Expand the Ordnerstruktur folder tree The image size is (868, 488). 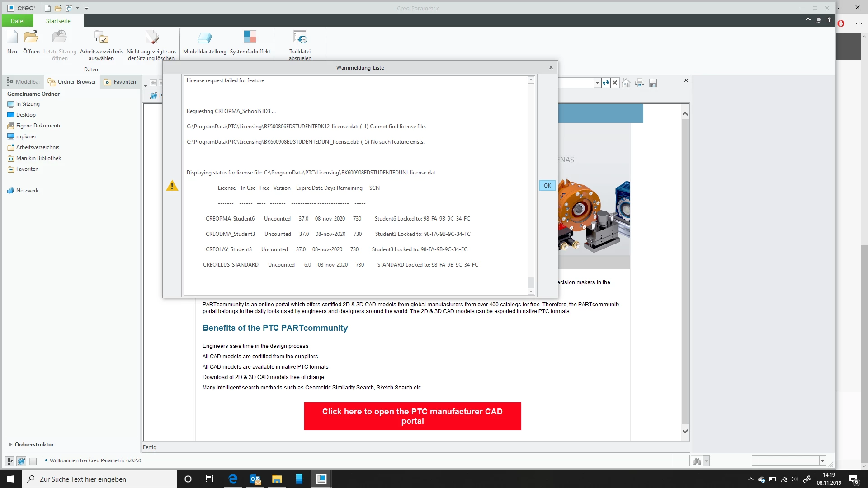point(10,445)
